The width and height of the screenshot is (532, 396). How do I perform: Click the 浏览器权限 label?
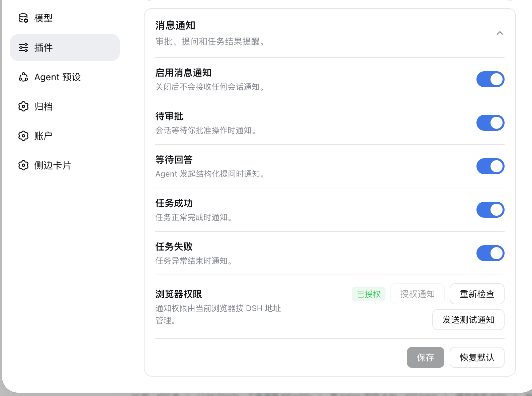(179, 294)
